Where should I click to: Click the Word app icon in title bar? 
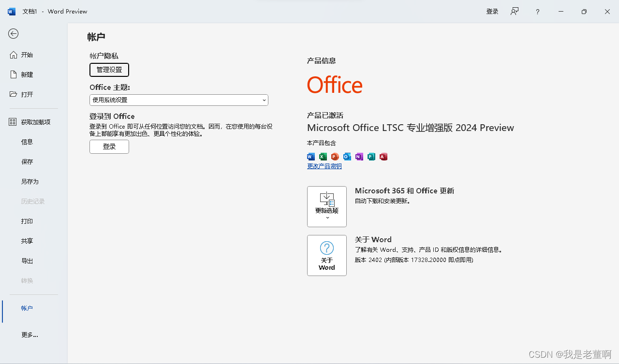click(x=12, y=12)
